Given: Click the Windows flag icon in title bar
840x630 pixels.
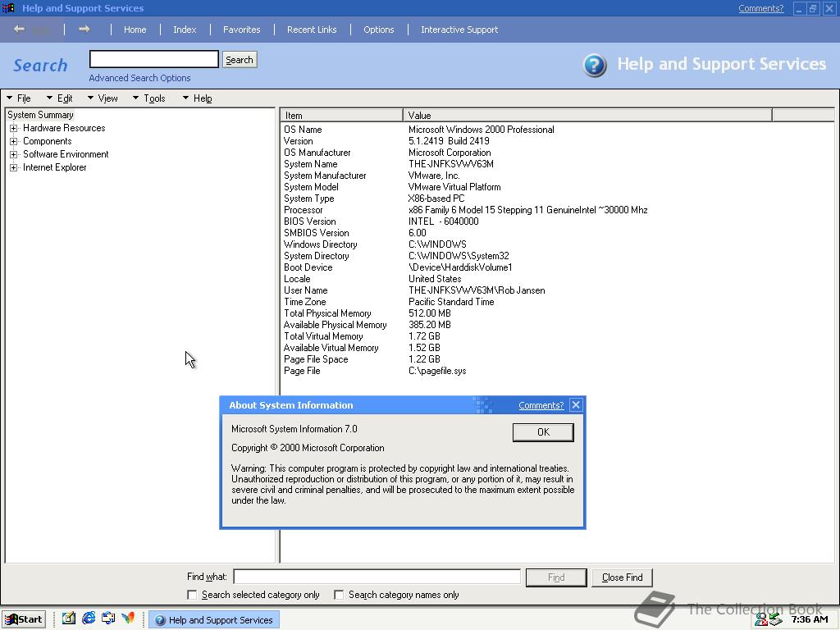Looking at the screenshot, I should (x=9, y=8).
